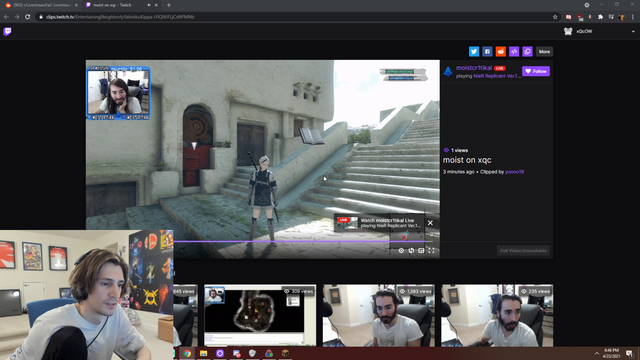Share the clip on Reddit
This screenshot has height=360, width=640.
pos(500,51)
